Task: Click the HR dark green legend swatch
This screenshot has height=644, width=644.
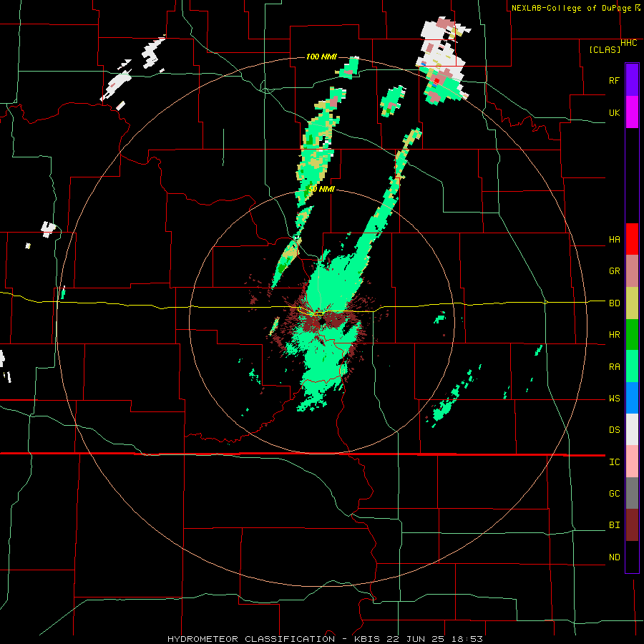Action: (x=632, y=335)
